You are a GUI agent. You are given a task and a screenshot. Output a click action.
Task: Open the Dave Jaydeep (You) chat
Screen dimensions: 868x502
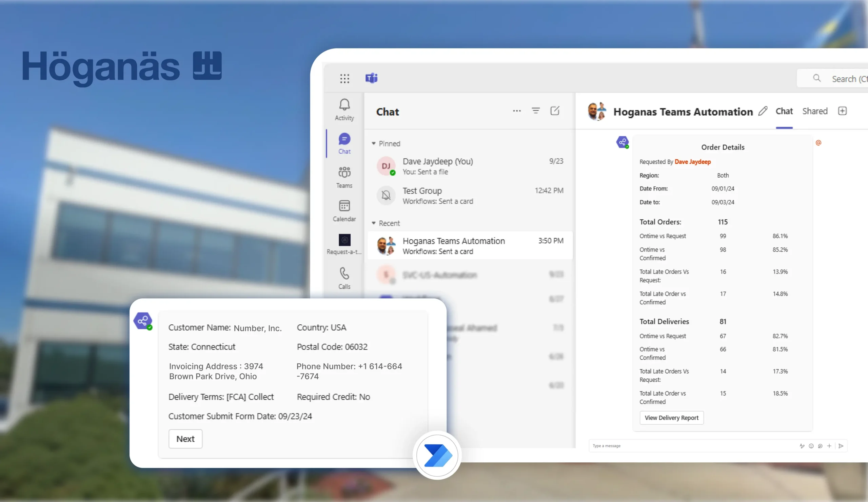click(x=470, y=166)
